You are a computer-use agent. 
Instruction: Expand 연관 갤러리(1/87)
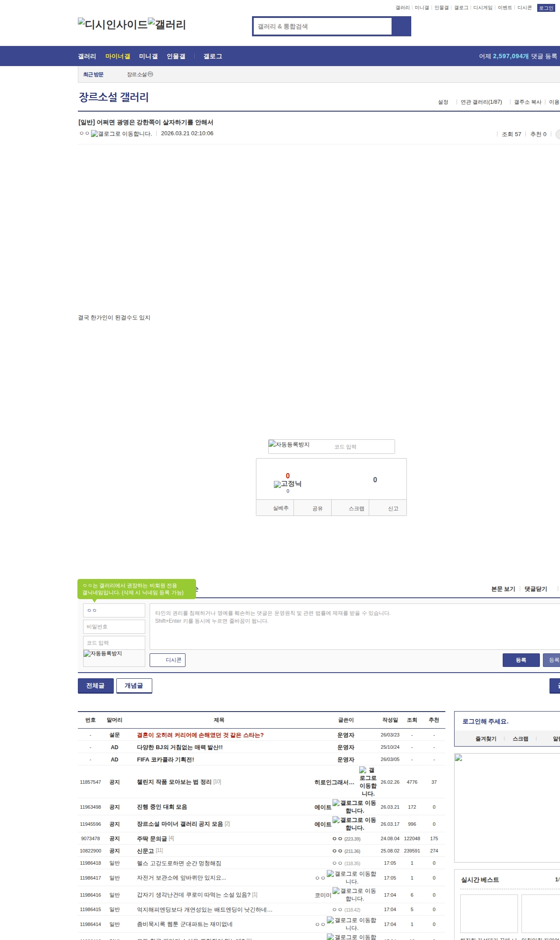pos(481,102)
